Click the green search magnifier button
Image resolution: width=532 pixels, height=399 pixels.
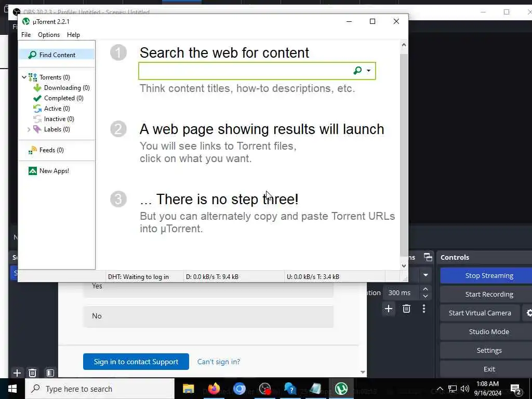click(x=357, y=70)
